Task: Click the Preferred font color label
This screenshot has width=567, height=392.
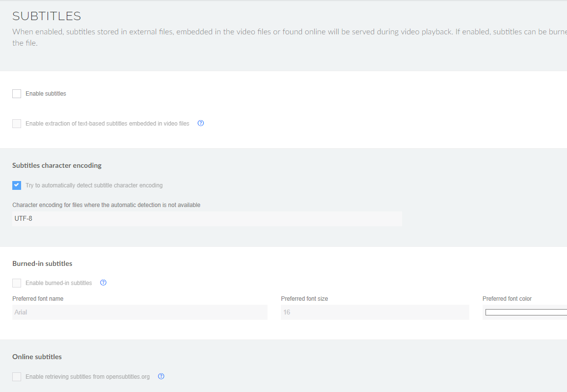Action: 507,298
